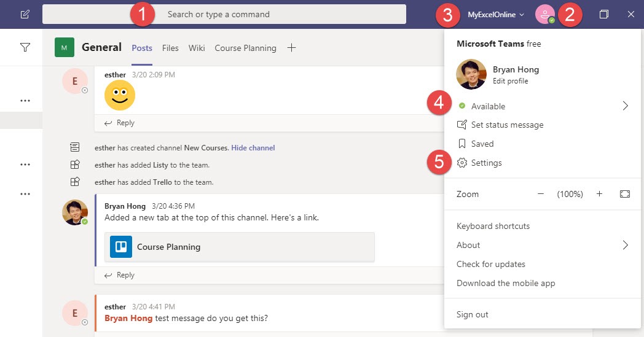The width and height of the screenshot is (644, 337).
Task: Click the app icon beside Listy added message
Action: 75,165
